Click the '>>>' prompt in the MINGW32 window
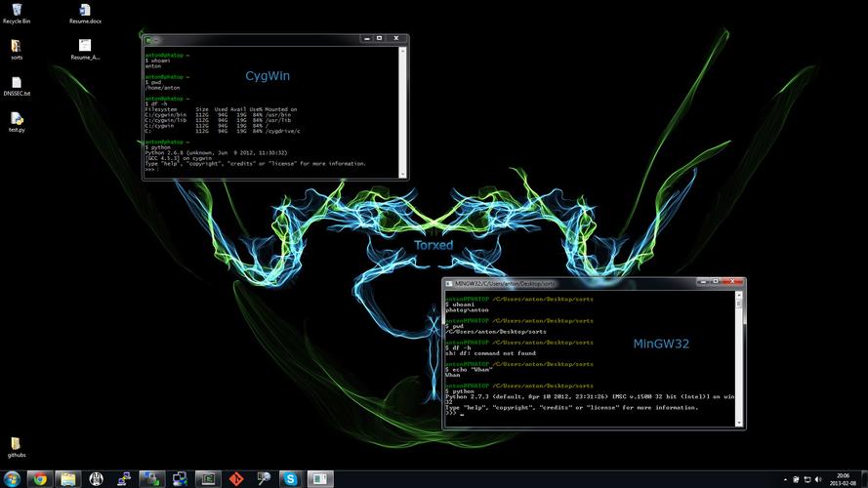This screenshot has height=488, width=868. tap(451, 413)
